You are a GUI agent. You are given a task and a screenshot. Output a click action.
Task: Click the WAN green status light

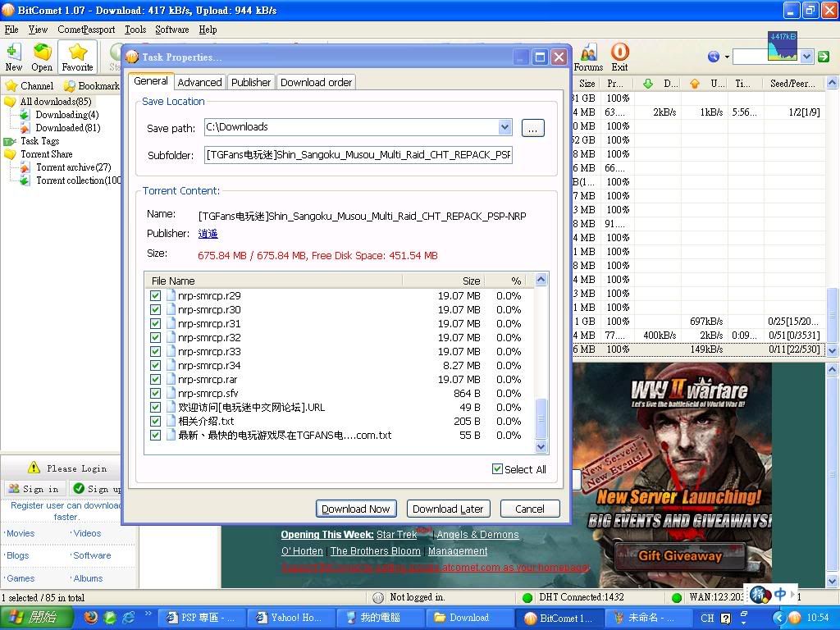tap(677, 597)
